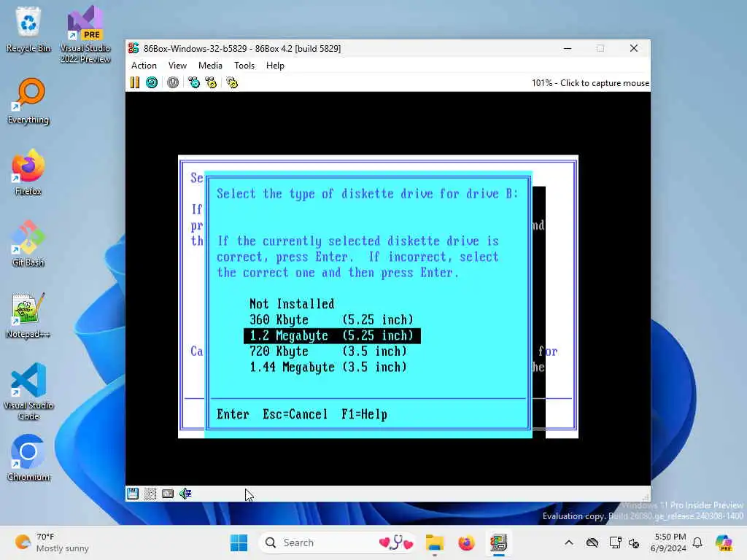Minimize the 86Box window
Screen dimensions: 747x560
(568, 48)
